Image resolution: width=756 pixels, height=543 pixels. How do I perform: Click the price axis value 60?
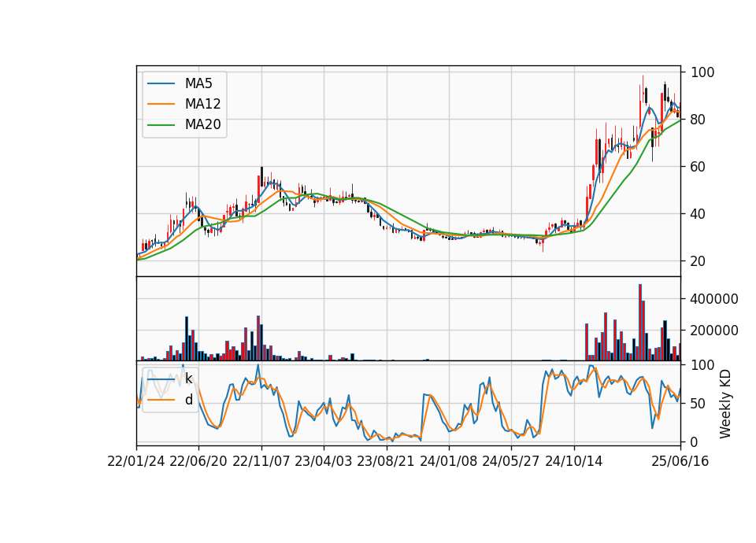(x=699, y=167)
